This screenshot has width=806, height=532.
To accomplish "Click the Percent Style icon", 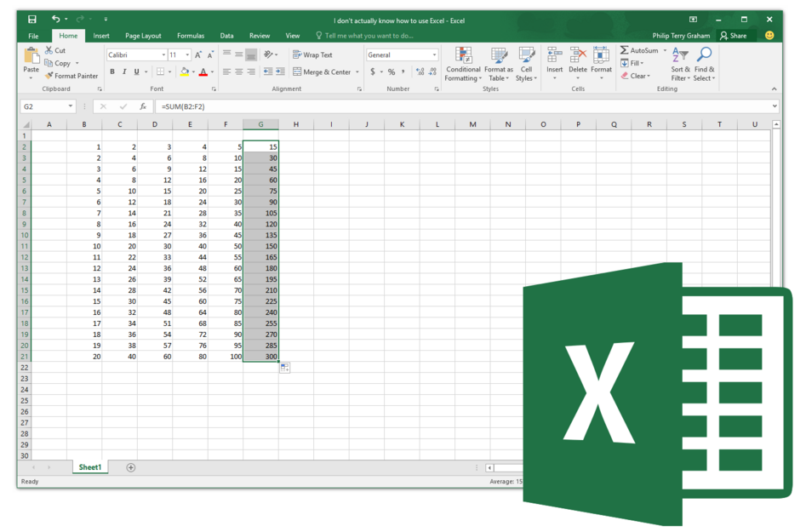I will (391, 72).
